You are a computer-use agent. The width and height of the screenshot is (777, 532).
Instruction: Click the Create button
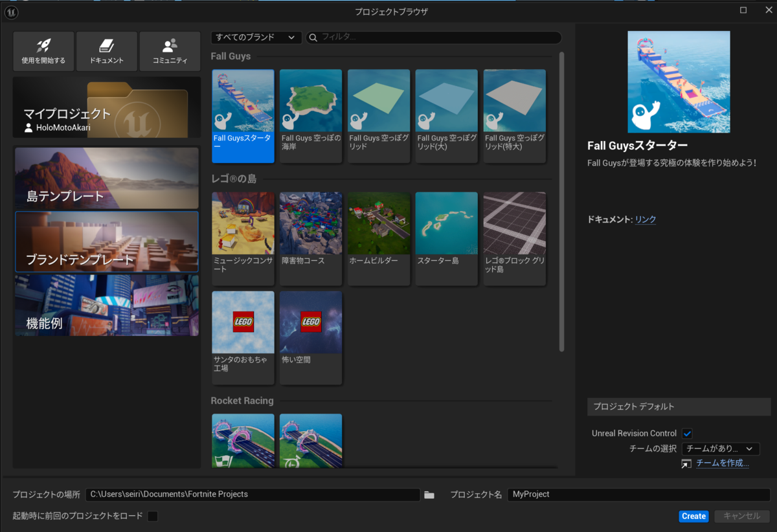coord(693,516)
